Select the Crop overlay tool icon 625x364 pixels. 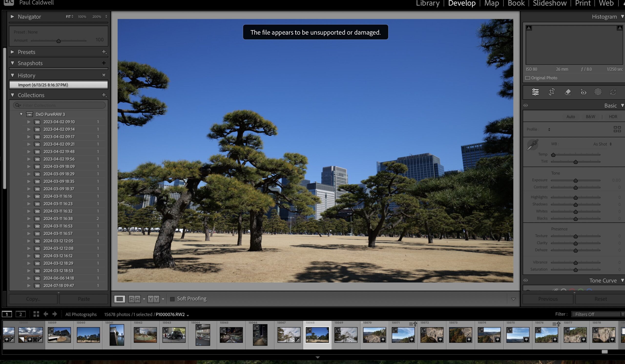pos(552,92)
